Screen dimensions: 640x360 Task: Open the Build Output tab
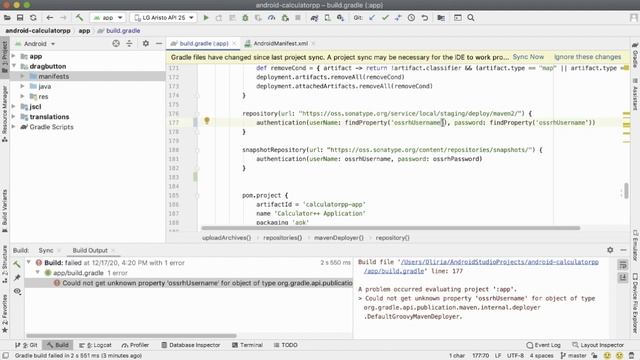coord(90,250)
